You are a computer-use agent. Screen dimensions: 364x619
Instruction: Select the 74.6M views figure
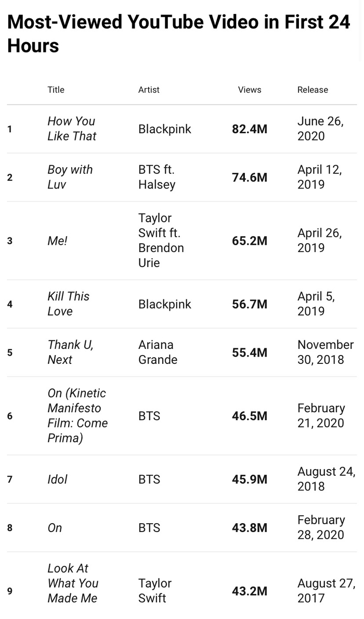[250, 177]
